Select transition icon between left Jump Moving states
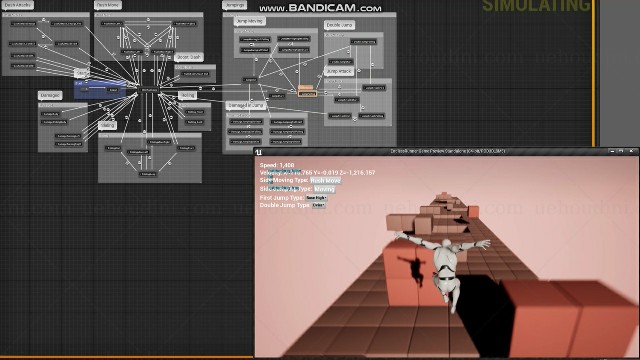 pos(252,44)
